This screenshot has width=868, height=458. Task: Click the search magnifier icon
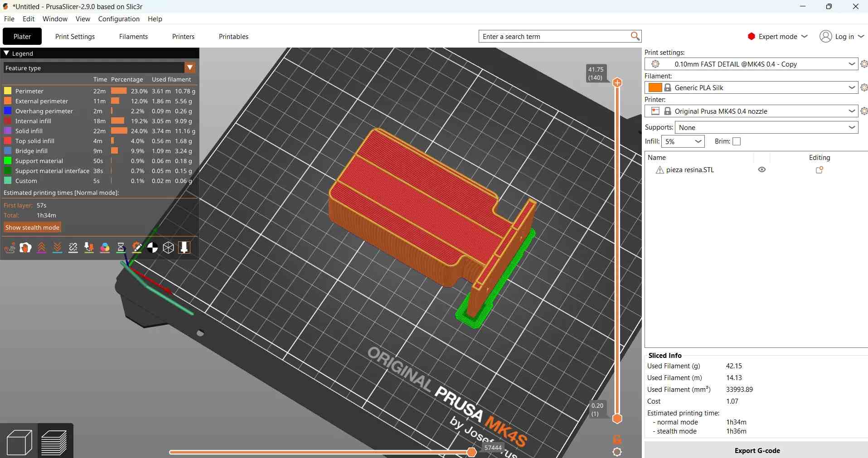[x=635, y=36]
